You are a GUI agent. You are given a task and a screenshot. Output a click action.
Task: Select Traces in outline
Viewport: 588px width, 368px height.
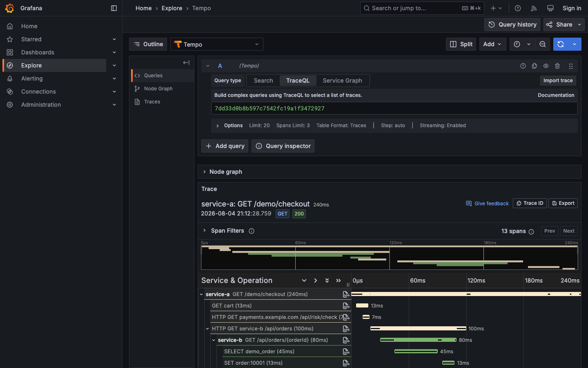coord(163,102)
